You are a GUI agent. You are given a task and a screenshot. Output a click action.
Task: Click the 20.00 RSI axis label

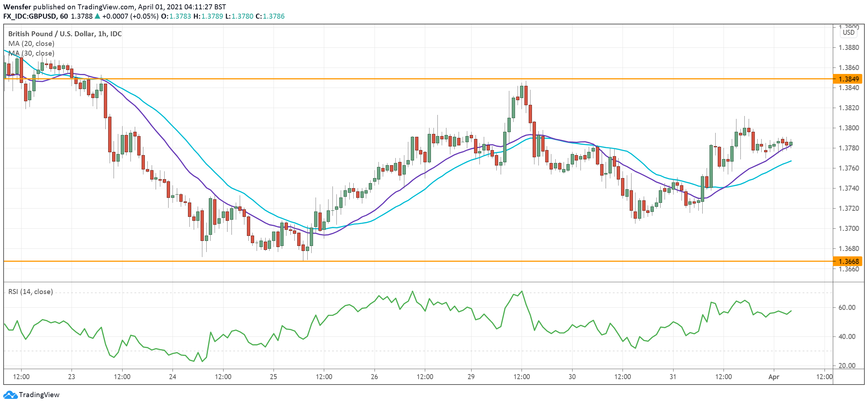[847, 366]
